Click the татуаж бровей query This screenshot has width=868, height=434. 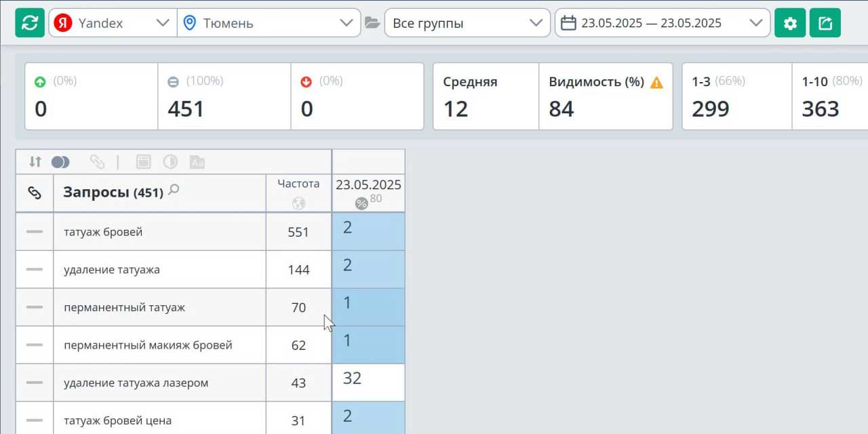pyautogui.click(x=103, y=232)
